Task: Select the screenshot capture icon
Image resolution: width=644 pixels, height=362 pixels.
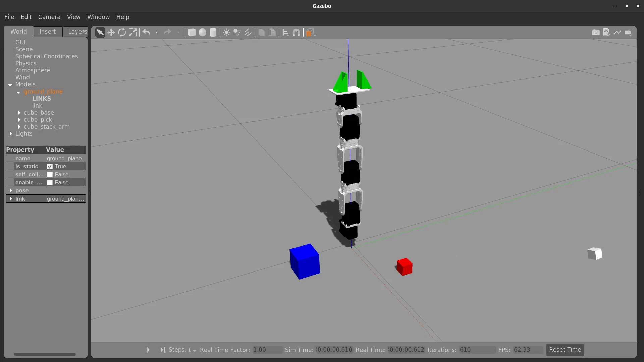Action: point(595,32)
